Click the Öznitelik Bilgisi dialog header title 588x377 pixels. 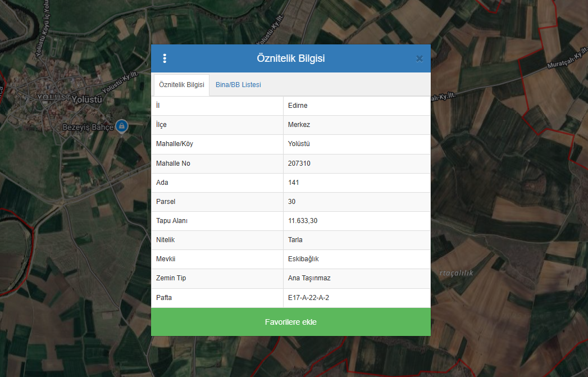[290, 58]
